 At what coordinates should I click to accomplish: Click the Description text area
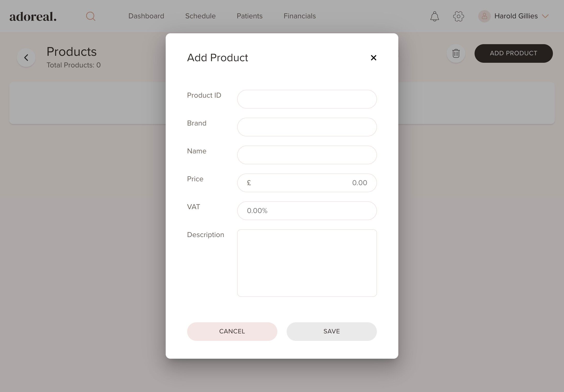307,263
